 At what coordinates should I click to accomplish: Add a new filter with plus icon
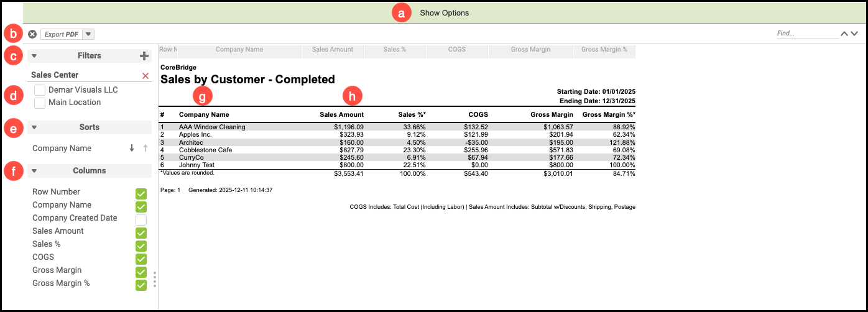(144, 56)
